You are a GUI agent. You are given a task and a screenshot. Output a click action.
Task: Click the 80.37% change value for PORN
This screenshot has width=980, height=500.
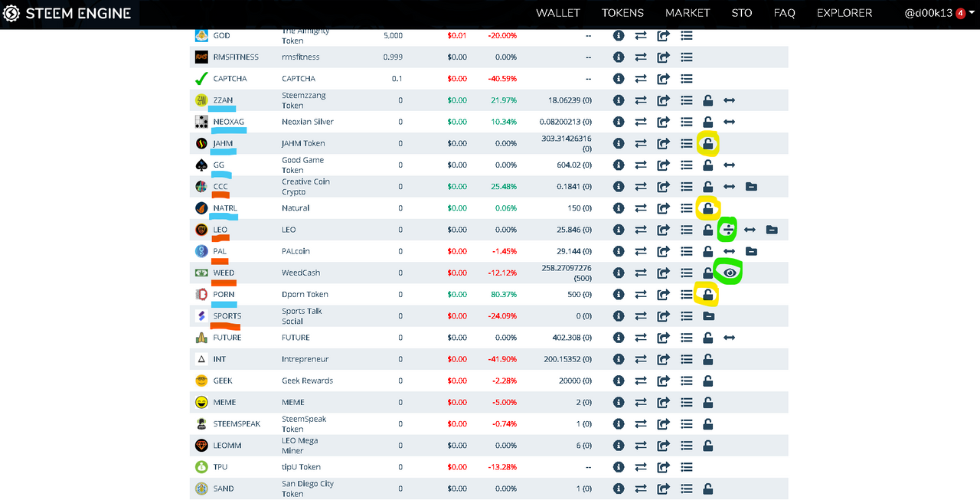[504, 294]
